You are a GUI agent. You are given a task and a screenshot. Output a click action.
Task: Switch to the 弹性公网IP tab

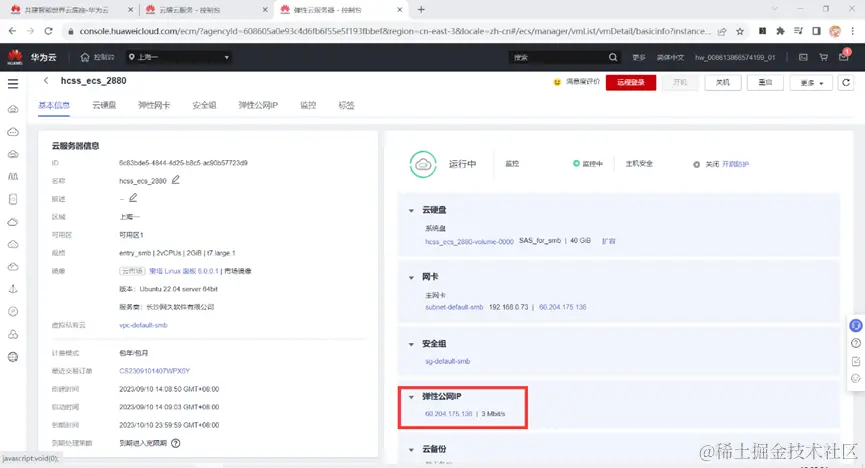click(258, 105)
